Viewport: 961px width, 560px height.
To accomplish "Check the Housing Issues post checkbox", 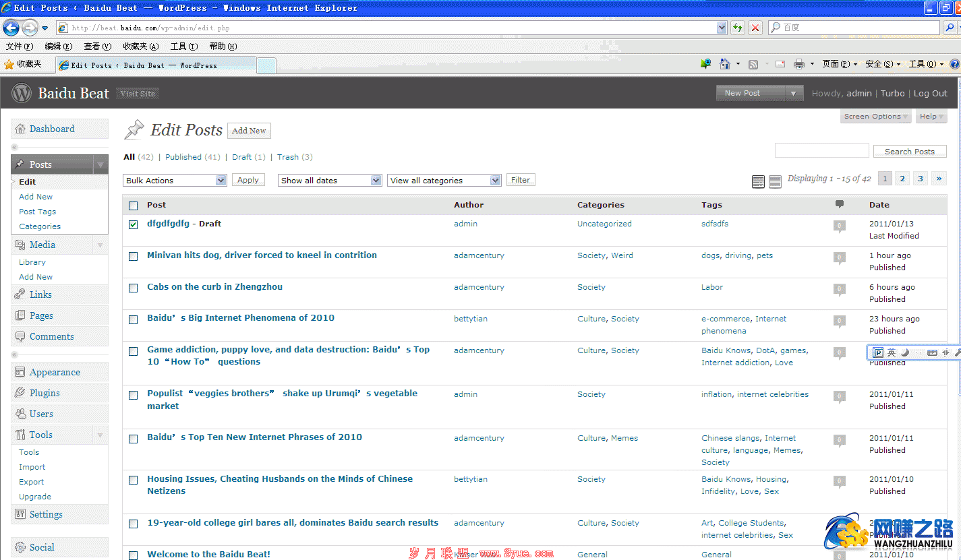I will (x=133, y=480).
